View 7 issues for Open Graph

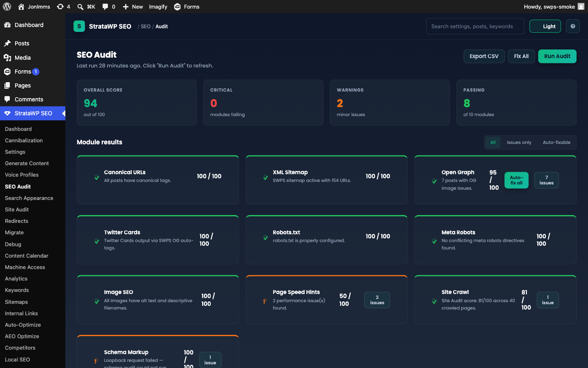click(546, 180)
